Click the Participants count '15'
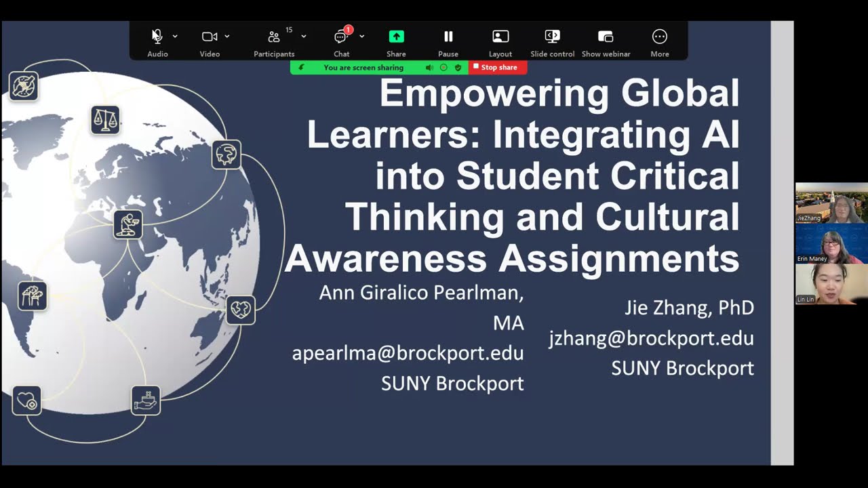Image resolution: width=868 pixels, height=488 pixels. pos(289,30)
